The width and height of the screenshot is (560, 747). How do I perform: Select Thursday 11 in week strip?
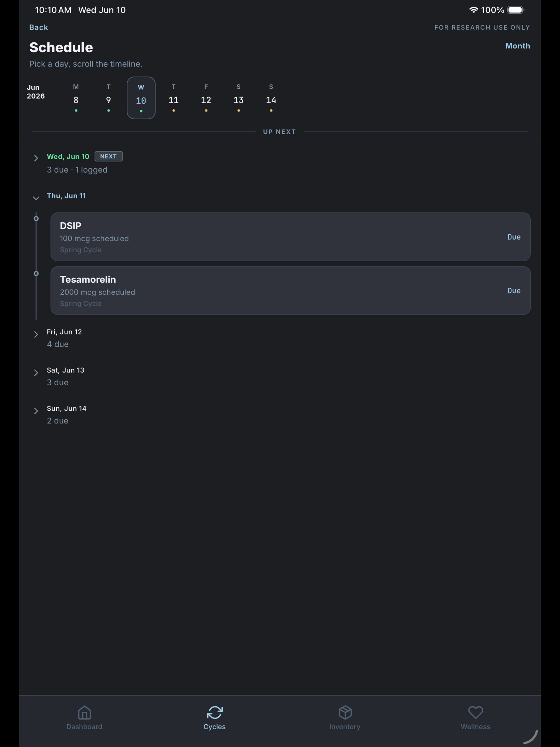(x=173, y=98)
